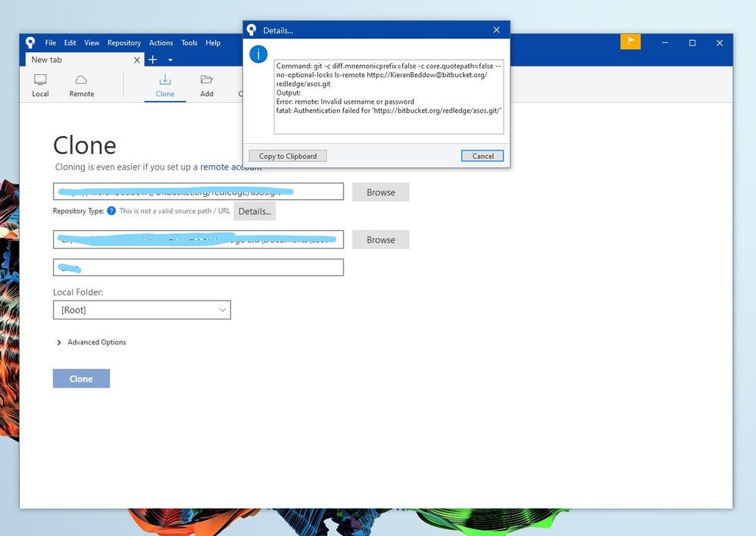Minimize the Sourcetree main window
This screenshot has height=536, width=756.
665,43
